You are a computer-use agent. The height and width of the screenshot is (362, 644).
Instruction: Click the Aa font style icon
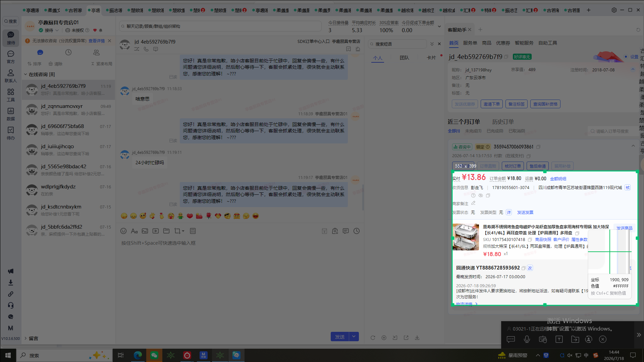click(x=134, y=231)
